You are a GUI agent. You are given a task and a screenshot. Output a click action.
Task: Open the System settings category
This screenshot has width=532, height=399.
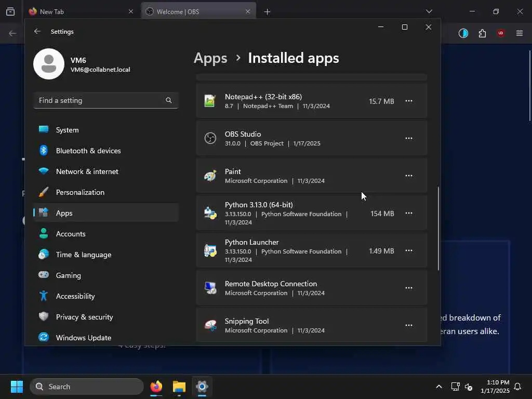105,130
